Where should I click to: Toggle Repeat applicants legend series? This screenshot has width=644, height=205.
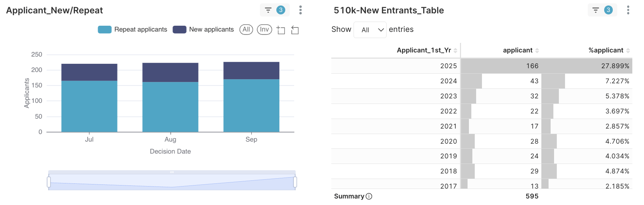click(x=133, y=29)
